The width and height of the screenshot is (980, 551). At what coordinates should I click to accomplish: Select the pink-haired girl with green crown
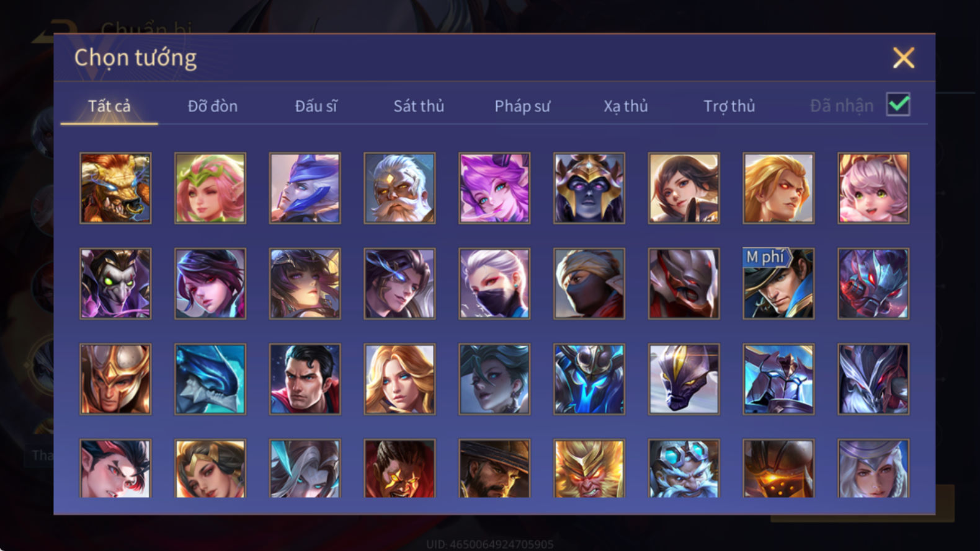tap(210, 188)
